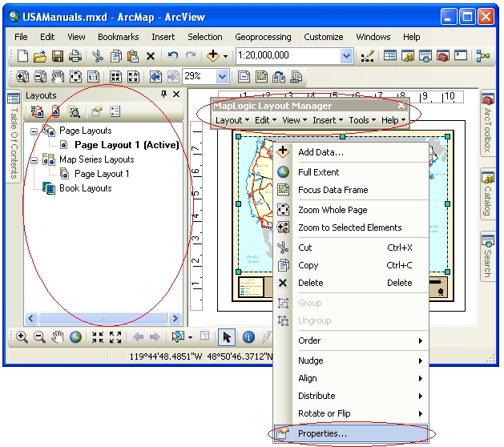Image resolution: width=504 pixels, height=447 pixels.
Task: Click Layout Zoom In icon
Action: (22, 77)
